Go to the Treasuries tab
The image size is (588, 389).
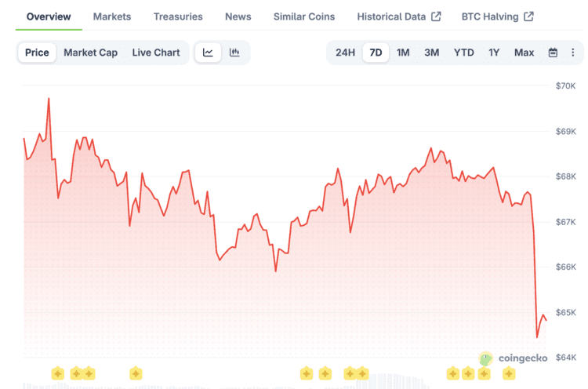pos(178,16)
